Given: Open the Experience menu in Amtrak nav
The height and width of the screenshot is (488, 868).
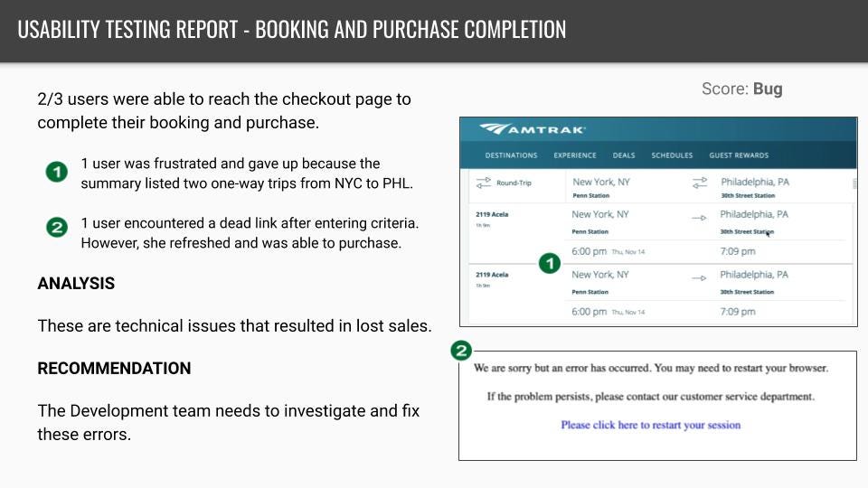Looking at the screenshot, I should click(x=575, y=155).
